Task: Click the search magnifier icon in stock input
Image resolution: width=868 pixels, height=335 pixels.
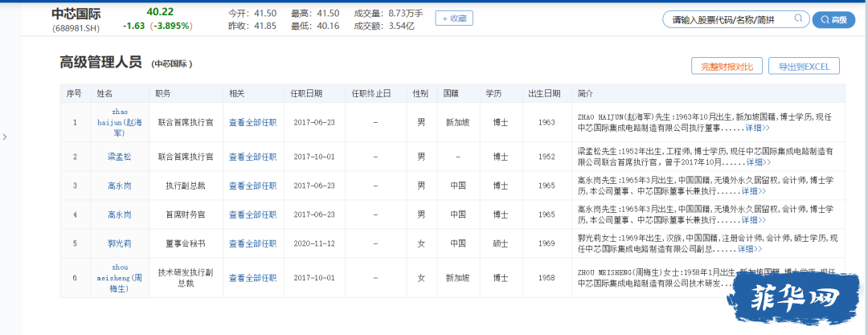Action: pyautogui.click(x=798, y=19)
